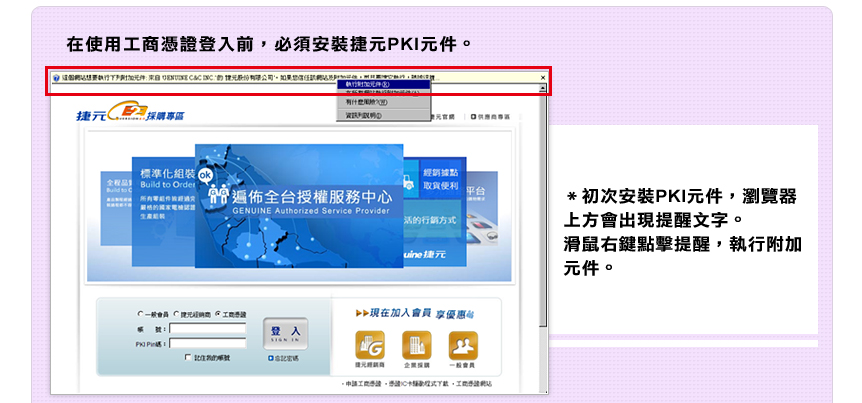Click the 一般會員 gold people icon
This screenshot has height=403, width=862.
click(463, 345)
